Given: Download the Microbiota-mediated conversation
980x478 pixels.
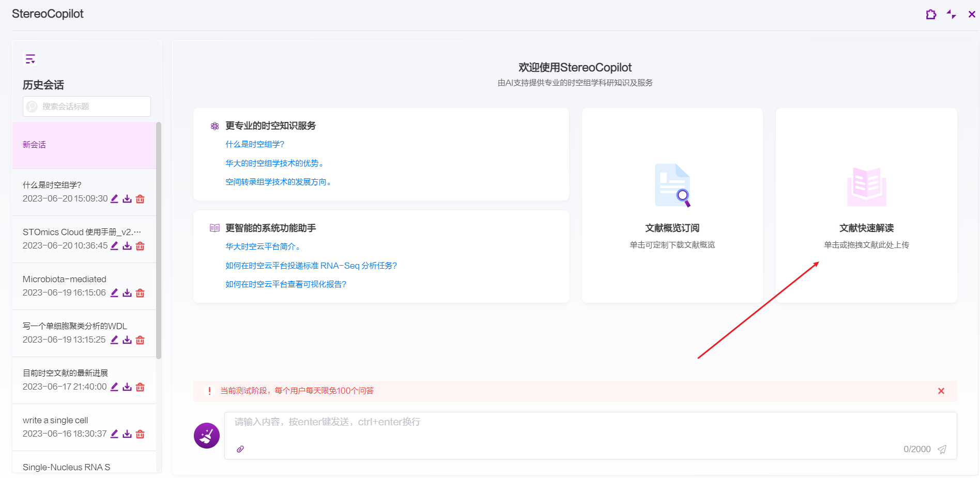Looking at the screenshot, I should [x=127, y=293].
